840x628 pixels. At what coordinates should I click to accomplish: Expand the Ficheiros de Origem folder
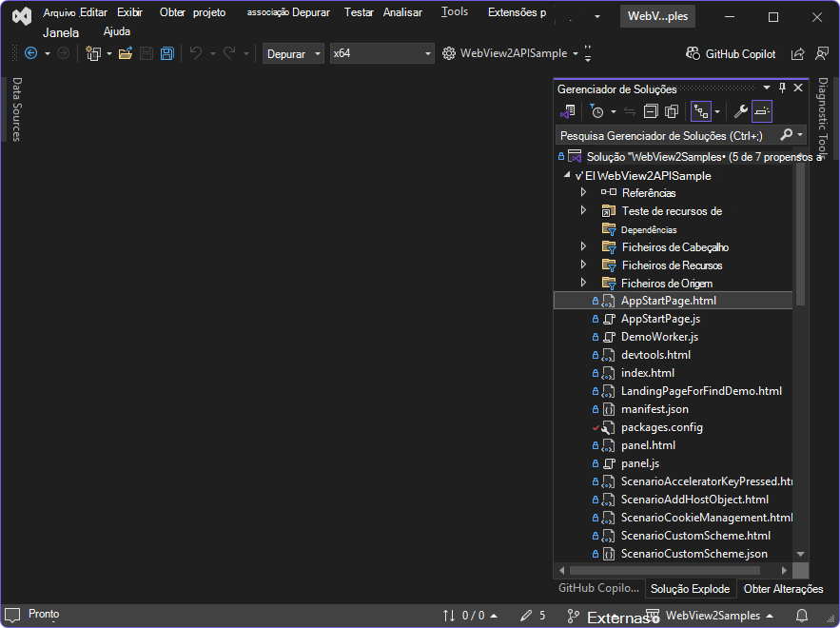click(583, 284)
